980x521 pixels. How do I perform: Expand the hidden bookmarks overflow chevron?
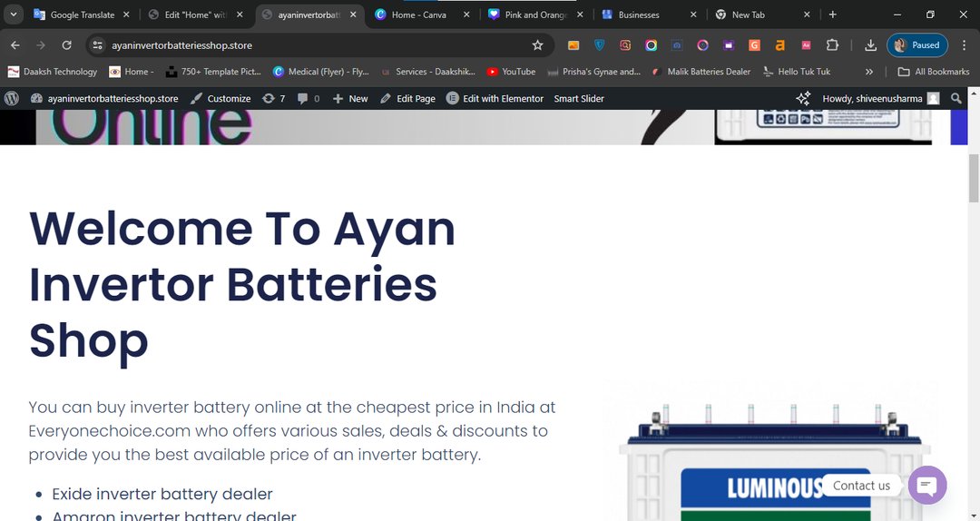coord(869,72)
